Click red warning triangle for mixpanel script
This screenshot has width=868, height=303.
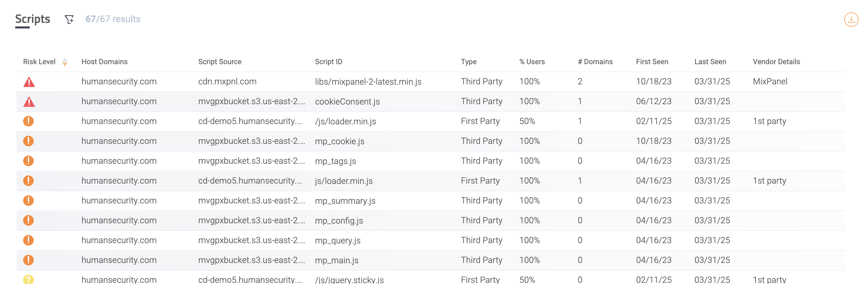(x=29, y=82)
